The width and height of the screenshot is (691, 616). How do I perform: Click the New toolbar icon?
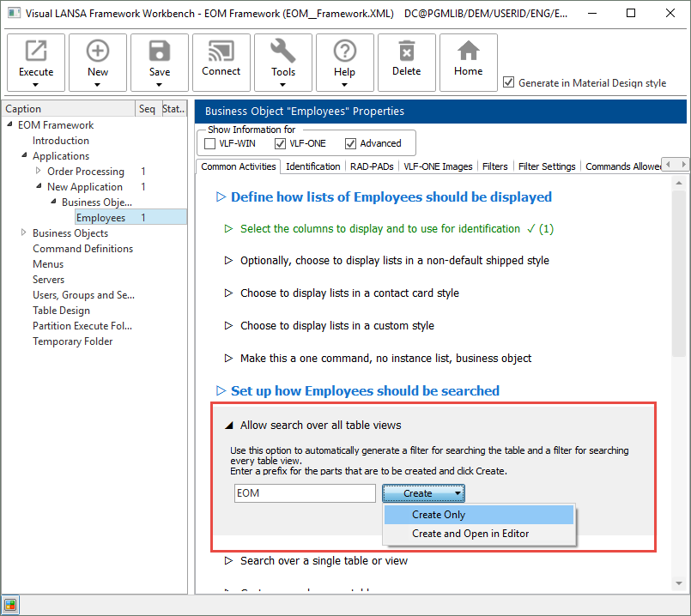[x=97, y=51]
